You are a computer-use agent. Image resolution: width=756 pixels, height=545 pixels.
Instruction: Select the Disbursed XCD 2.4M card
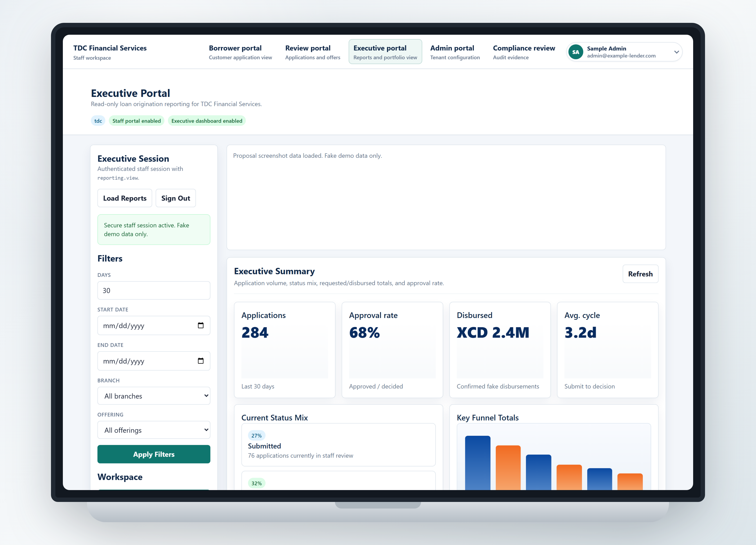(500, 350)
